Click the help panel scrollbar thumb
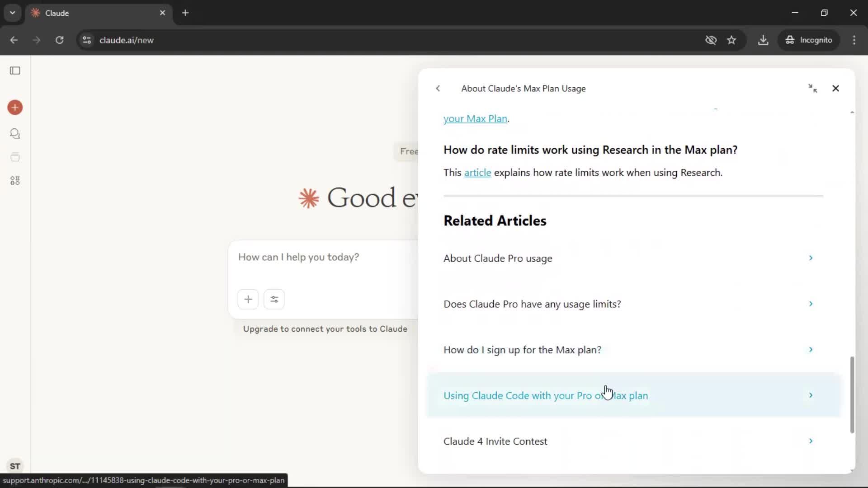Image resolution: width=868 pixels, height=488 pixels. click(852, 395)
